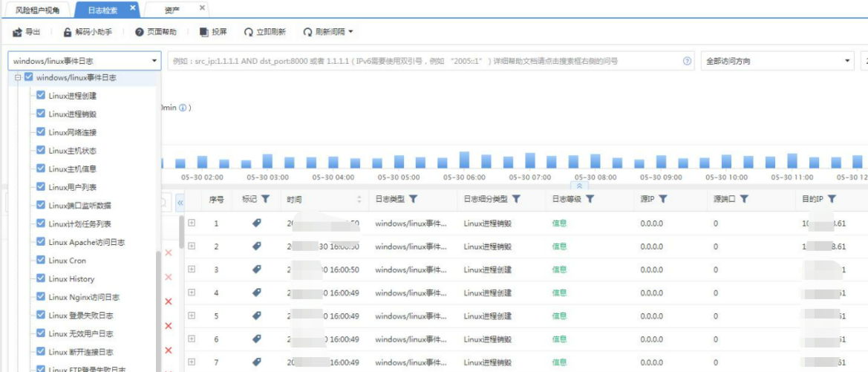Viewport: 868px width, 372px height.
Task: Toggle the Linux Cron checkbox
Action: (41, 260)
